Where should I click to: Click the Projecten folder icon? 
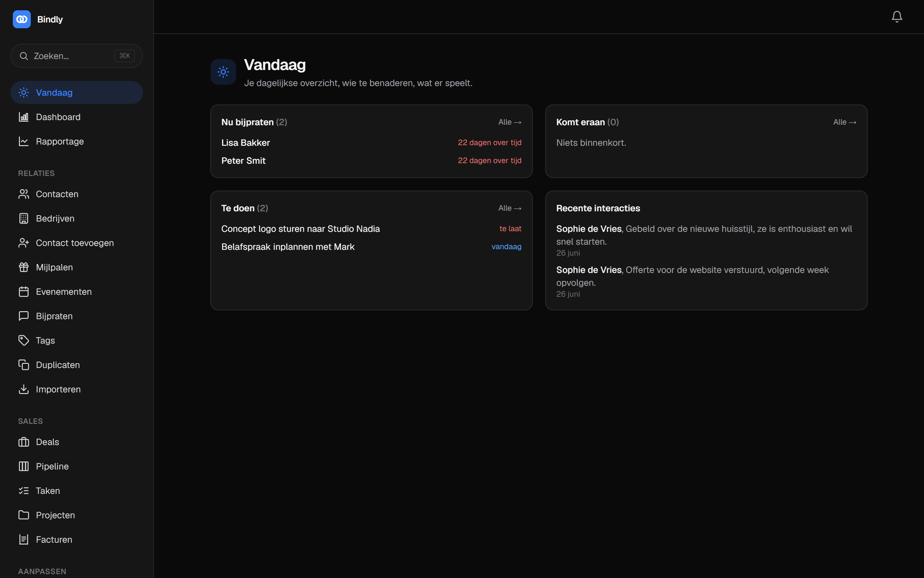pyautogui.click(x=24, y=515)
